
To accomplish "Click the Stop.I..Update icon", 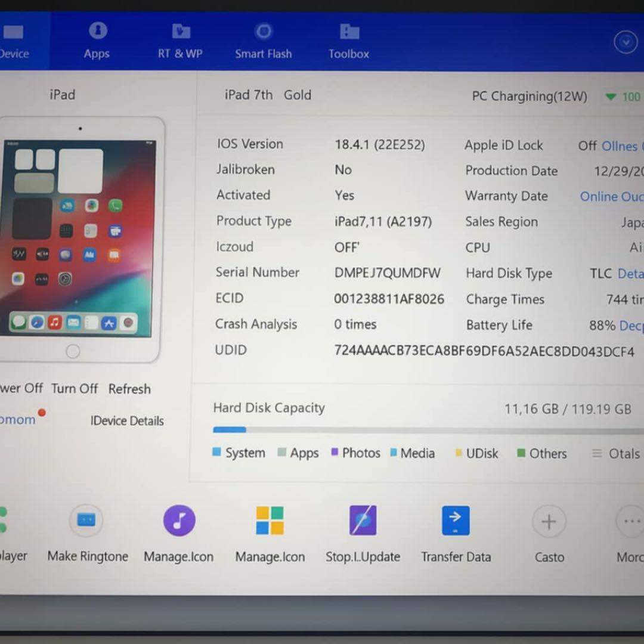I will pyautogui.click(x=363, y=521).
